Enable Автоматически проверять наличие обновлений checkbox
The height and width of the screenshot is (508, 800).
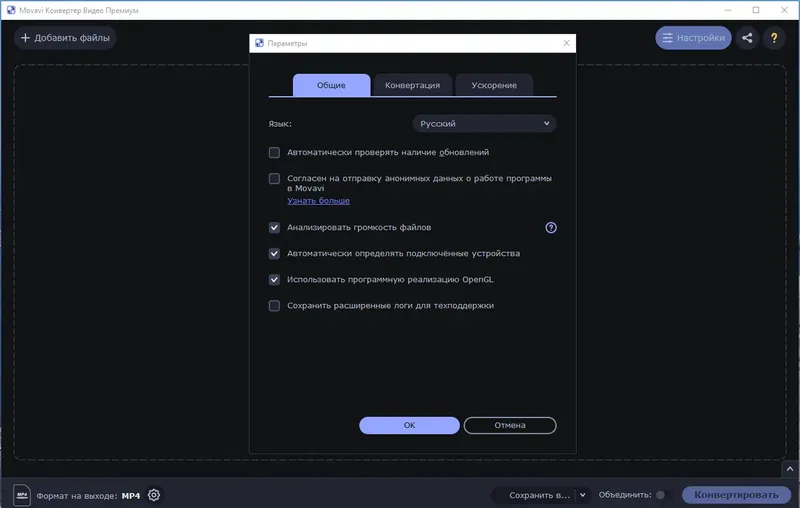[274, 153]
